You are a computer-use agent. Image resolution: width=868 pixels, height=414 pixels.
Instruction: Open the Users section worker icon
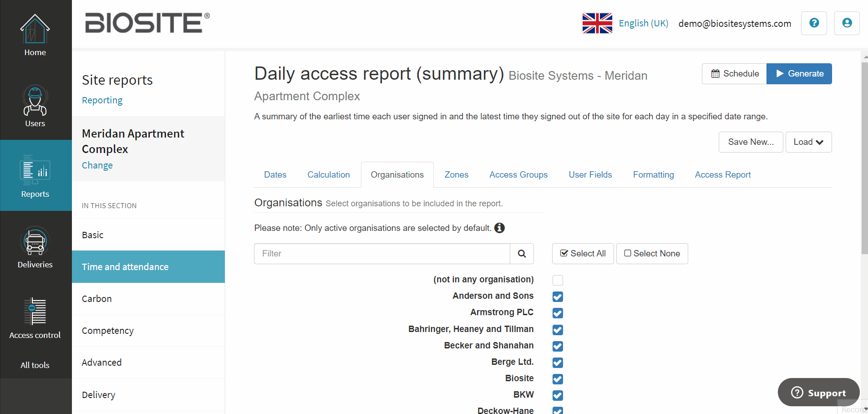35,100
